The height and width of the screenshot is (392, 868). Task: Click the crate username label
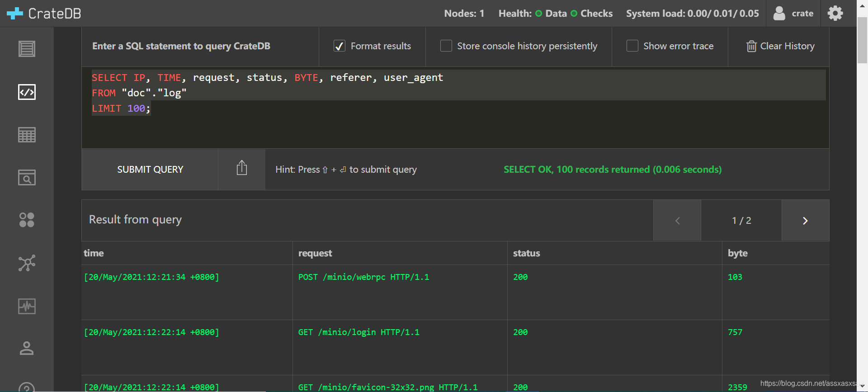[x=802, y=14]
